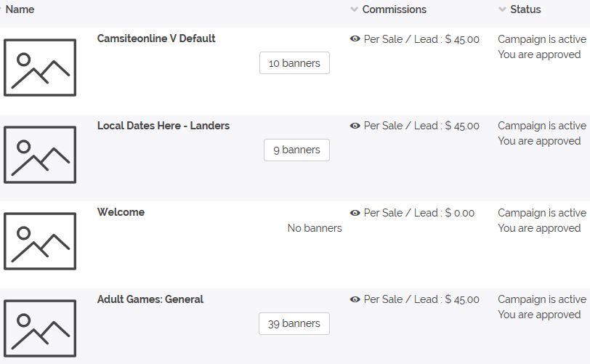Open the Local Dates Here - Landers campaign
The image size is (590, 364).
click(163, 126)
